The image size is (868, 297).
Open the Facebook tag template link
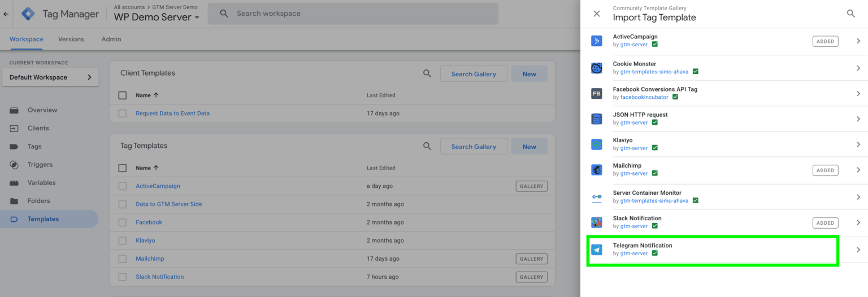click(x=149, y=222)
